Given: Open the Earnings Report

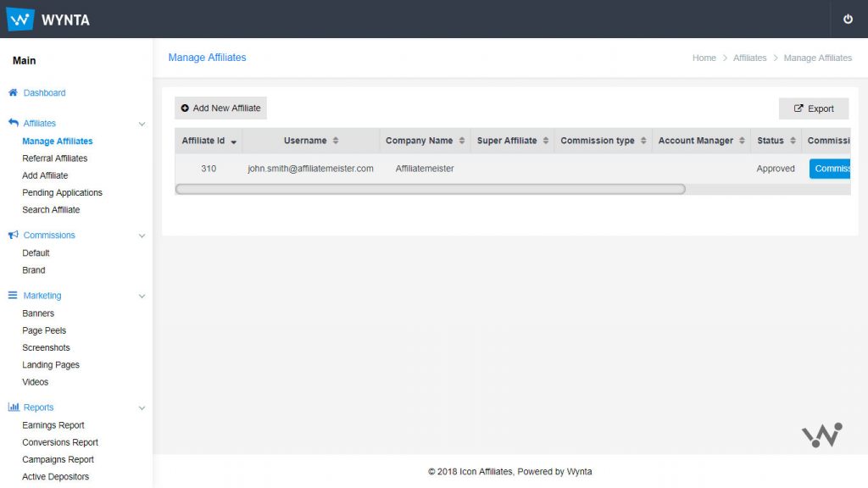Looking at the screenshot, I should (53, 425).
